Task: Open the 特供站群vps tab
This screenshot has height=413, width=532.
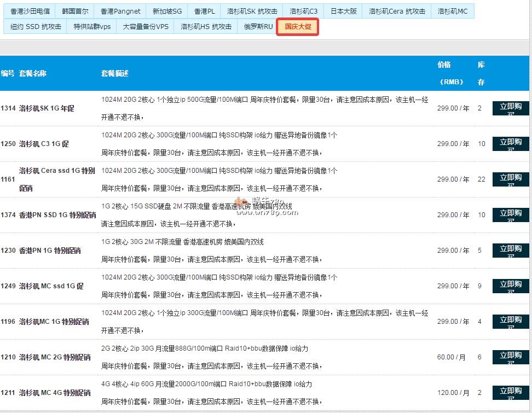Action: click(91, 26)
